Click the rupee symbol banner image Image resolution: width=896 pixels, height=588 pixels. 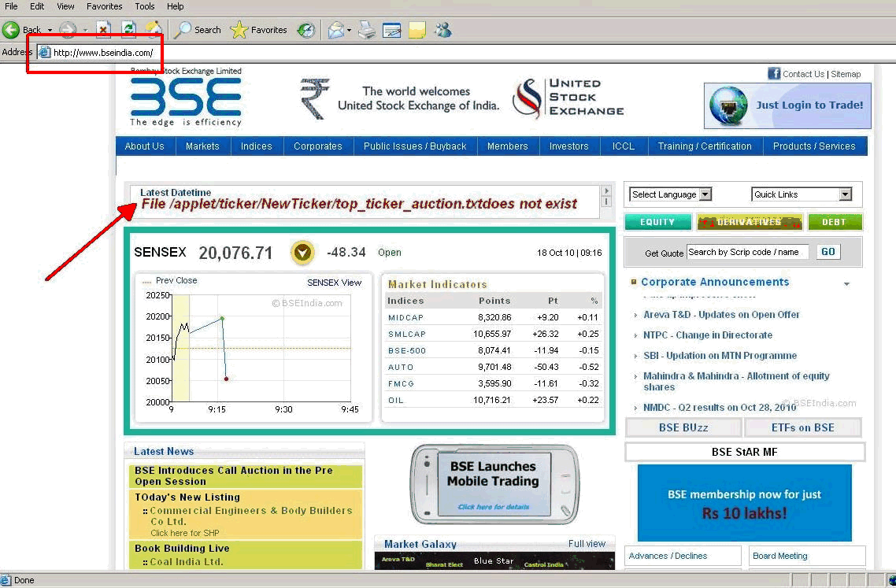[315, 98]
